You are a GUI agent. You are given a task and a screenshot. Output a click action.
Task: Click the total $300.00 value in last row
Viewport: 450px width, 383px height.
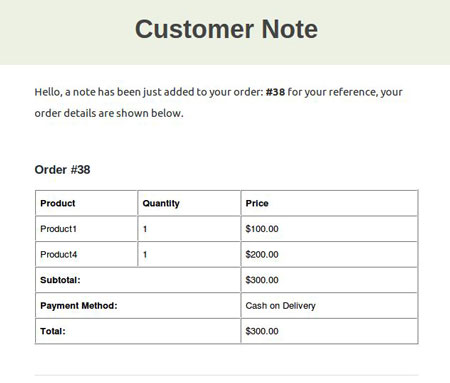pyautogui.click(x=262, y=331)
